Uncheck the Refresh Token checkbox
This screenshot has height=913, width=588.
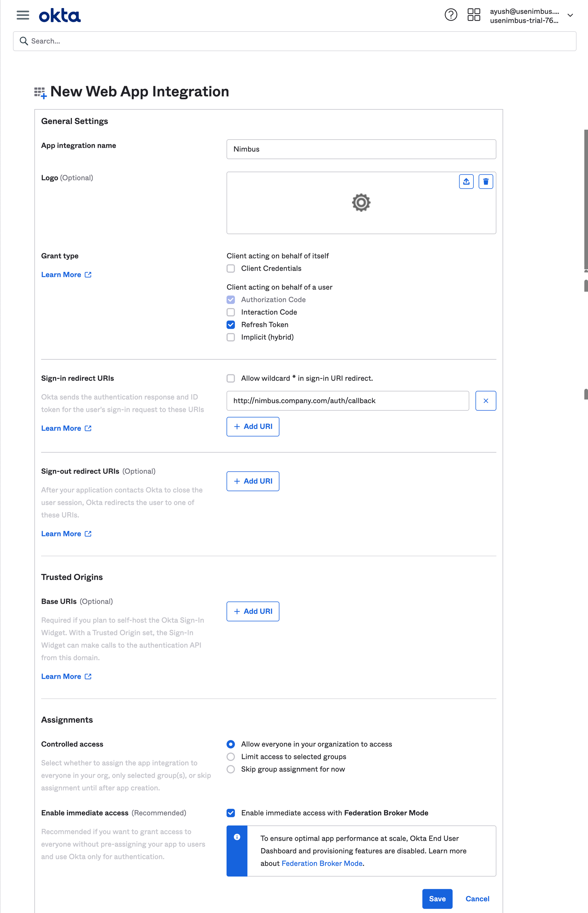coord(231,324)
